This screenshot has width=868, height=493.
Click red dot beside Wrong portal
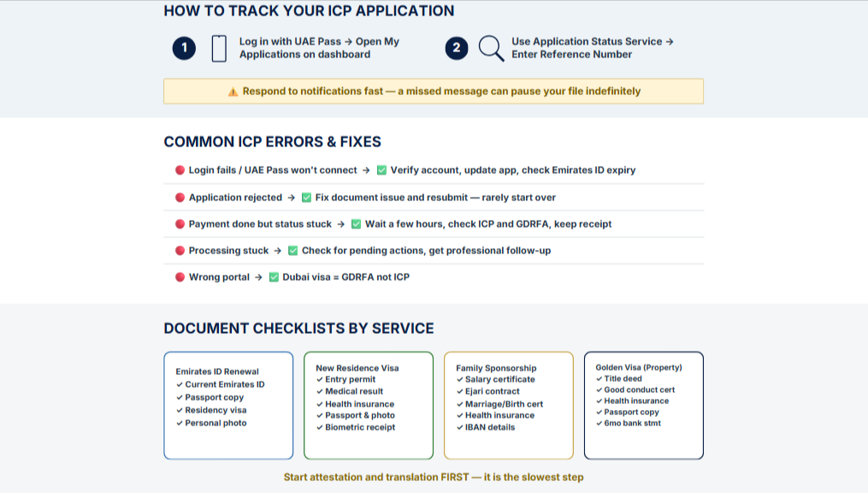pos(180,277)
